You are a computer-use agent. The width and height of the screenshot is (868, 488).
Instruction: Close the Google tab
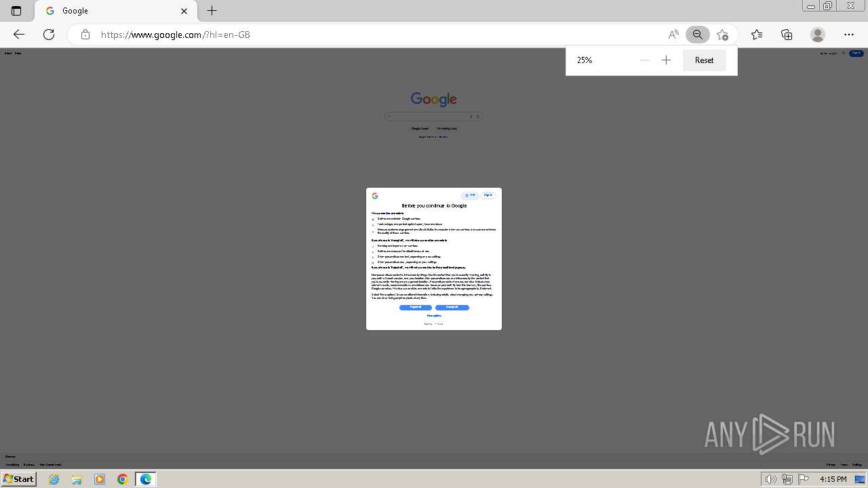tap(184, 11)
